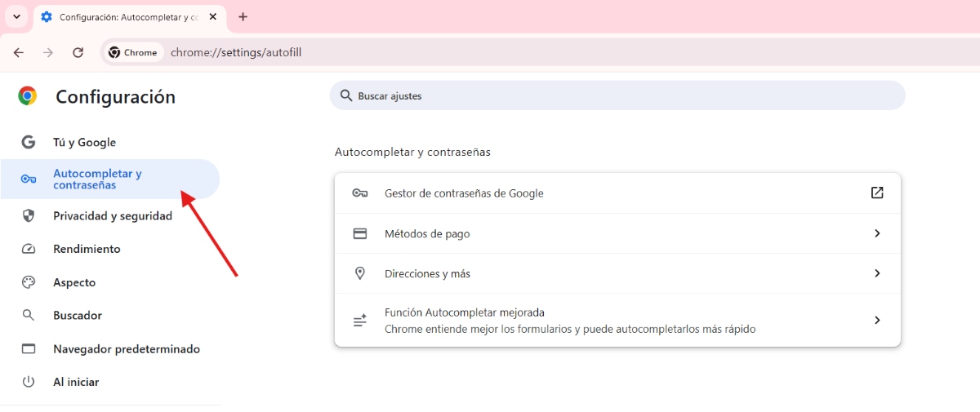Click the speedometer icon for Rendimiento

pyautogui.click(x=29, y=249)
